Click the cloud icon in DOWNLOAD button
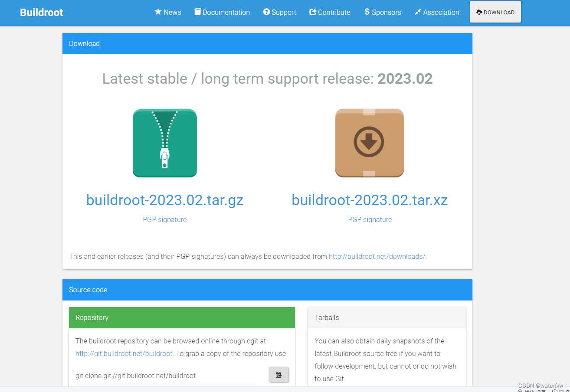This screenshot has height=392, width=570. coord(479,13)
